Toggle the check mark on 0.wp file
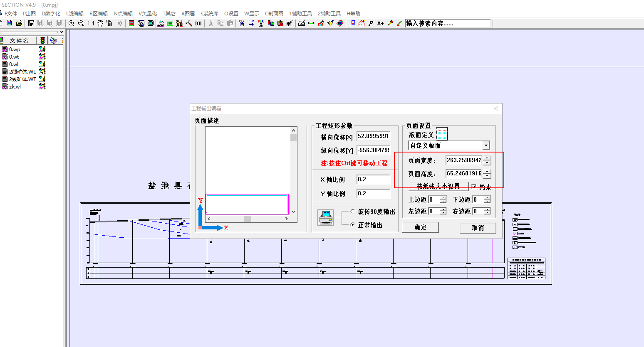 pyautogui.click(x=5, y=49)
